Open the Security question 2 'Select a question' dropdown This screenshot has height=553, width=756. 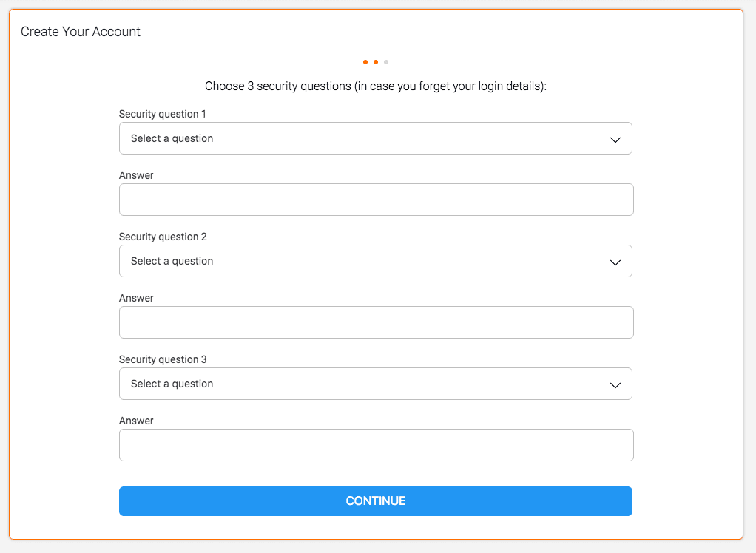pyautogui.click(x=375, y=261)
